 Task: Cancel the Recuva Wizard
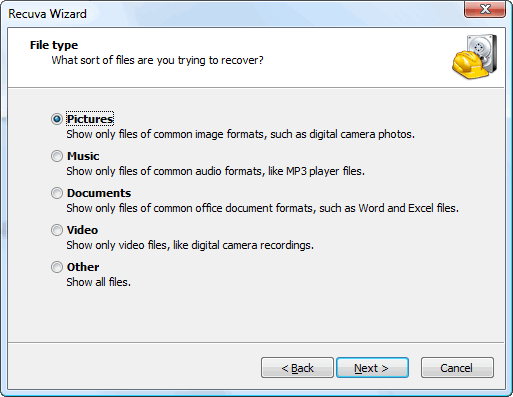point(457,368)
